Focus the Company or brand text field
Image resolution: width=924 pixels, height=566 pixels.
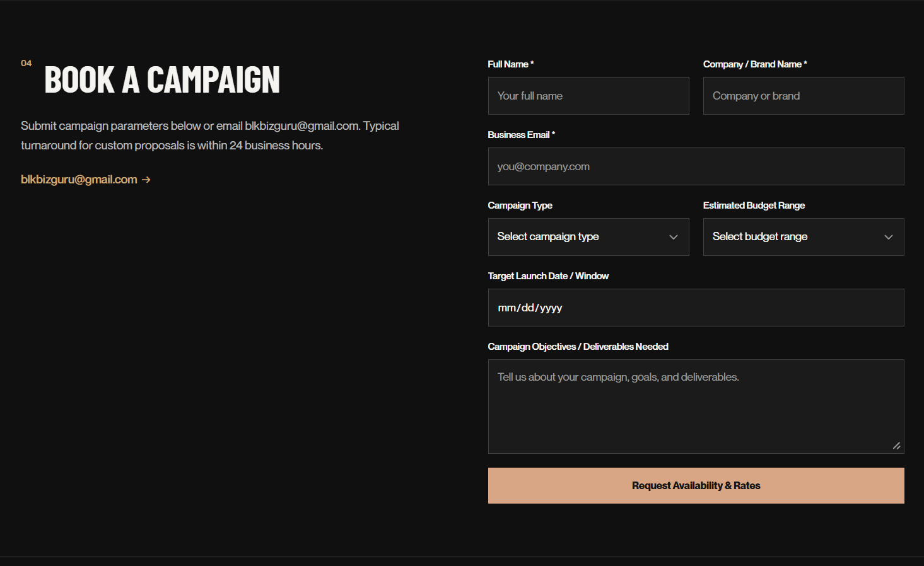click(804, 96)
